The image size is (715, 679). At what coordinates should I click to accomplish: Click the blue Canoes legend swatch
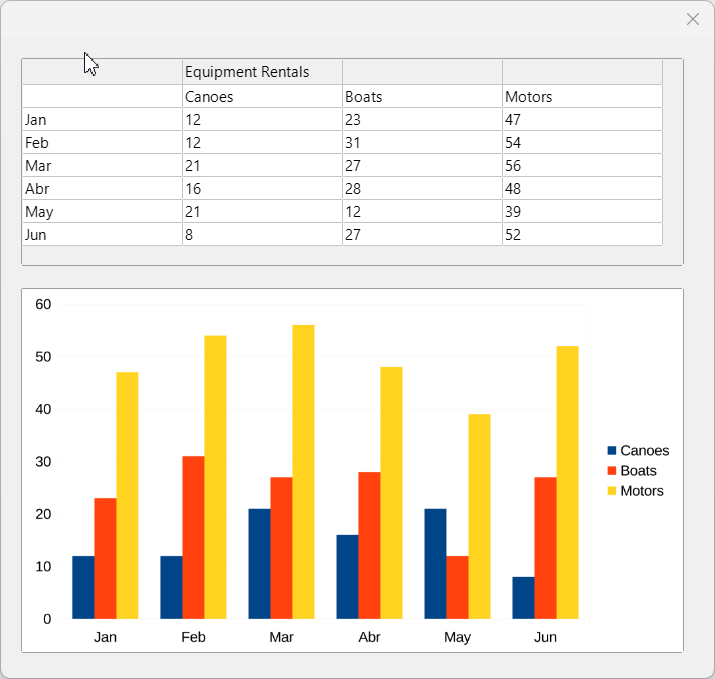click(612, 451)
